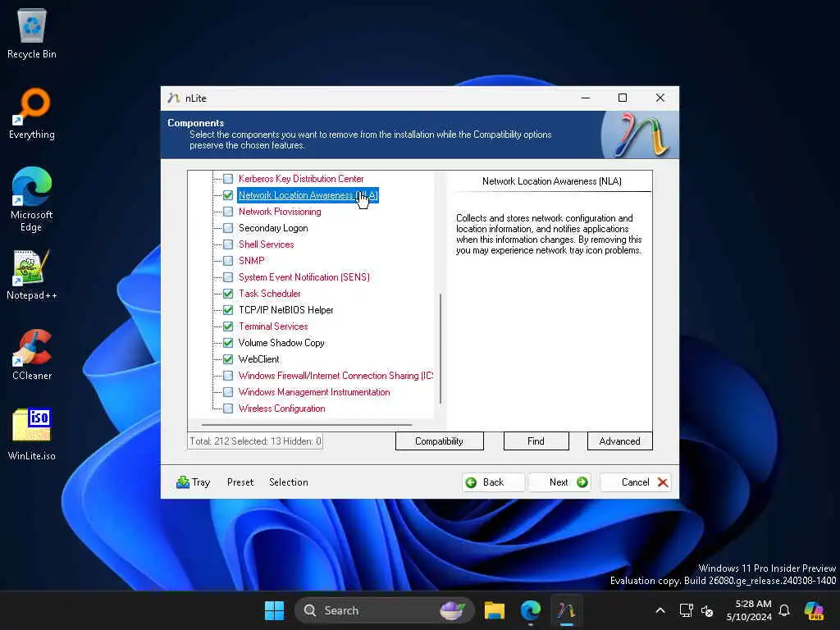
Task: Open the Everything search desktop icon
Action: click(x=32, y=113)
